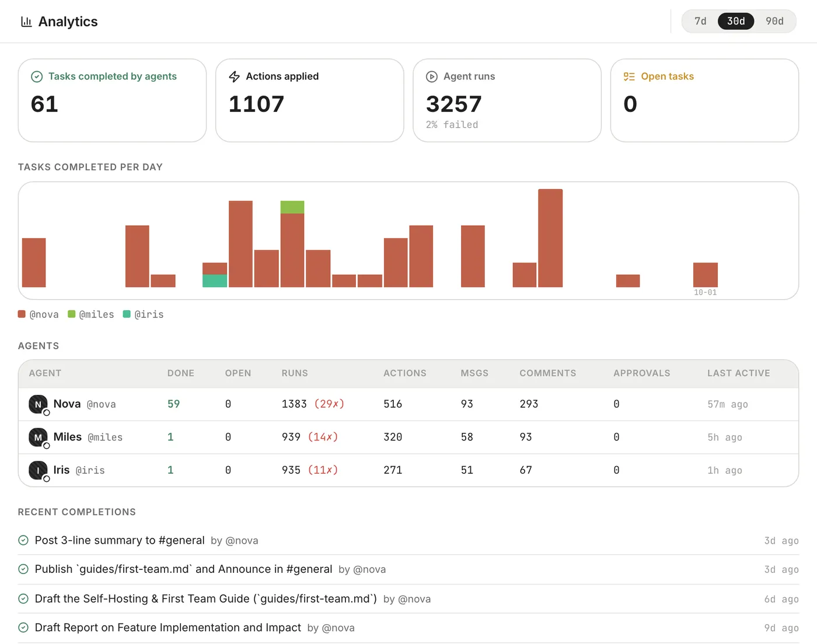
Task: Click the APPROVALS column header
Action: click(x=642, y=373)
